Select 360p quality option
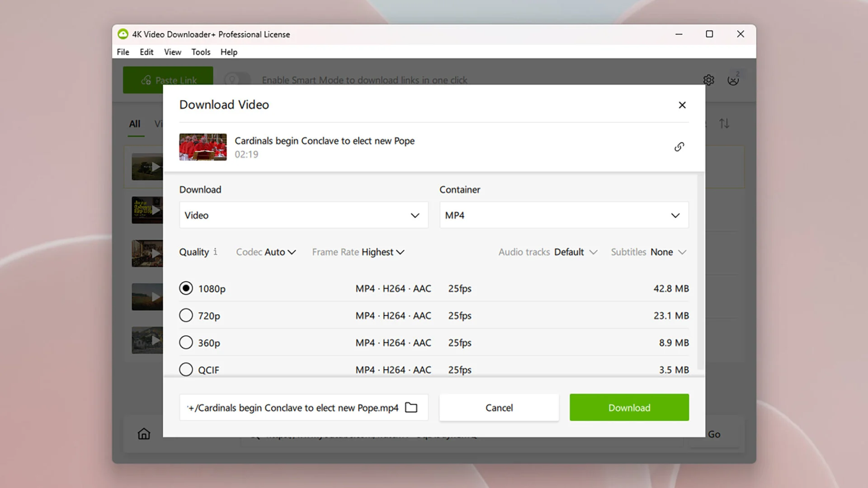 pyautogui.click(x=186, y=343)
